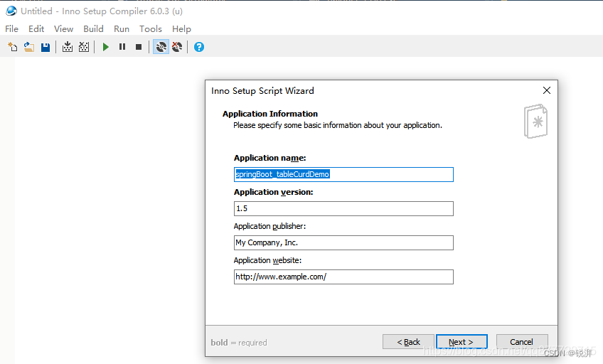
Task: Cancel the Script Wizard
Action: 522,342
